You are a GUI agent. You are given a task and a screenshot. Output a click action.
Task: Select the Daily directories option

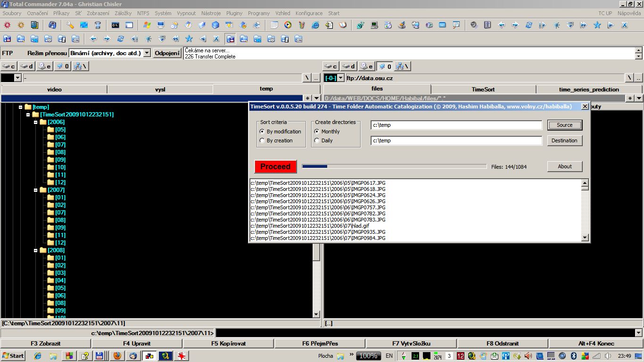317,140
